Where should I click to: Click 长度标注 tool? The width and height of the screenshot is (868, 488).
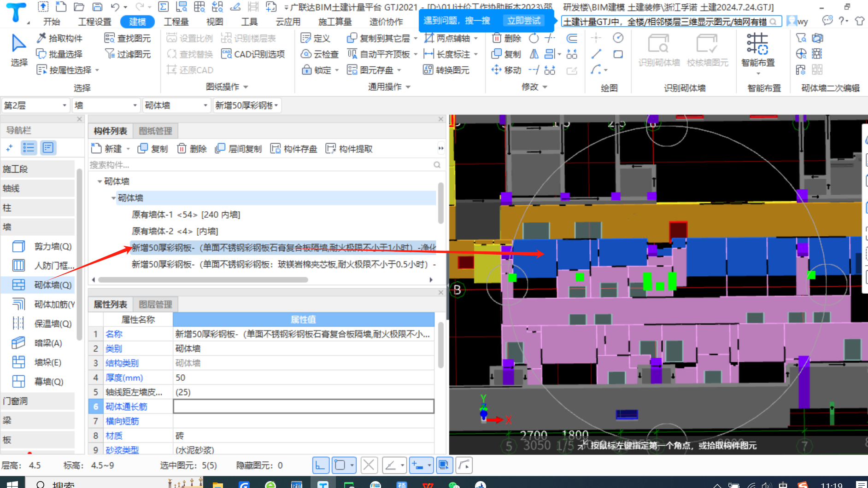click(447, 54)
